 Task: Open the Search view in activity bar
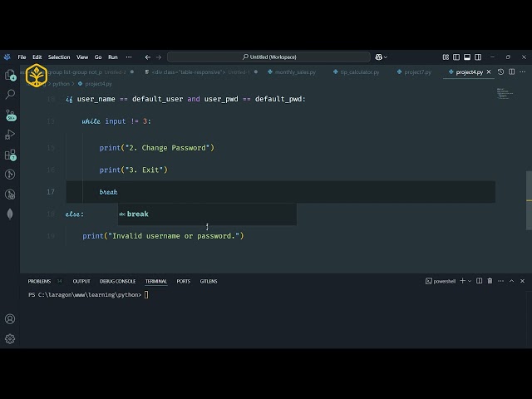coord(10,95)
